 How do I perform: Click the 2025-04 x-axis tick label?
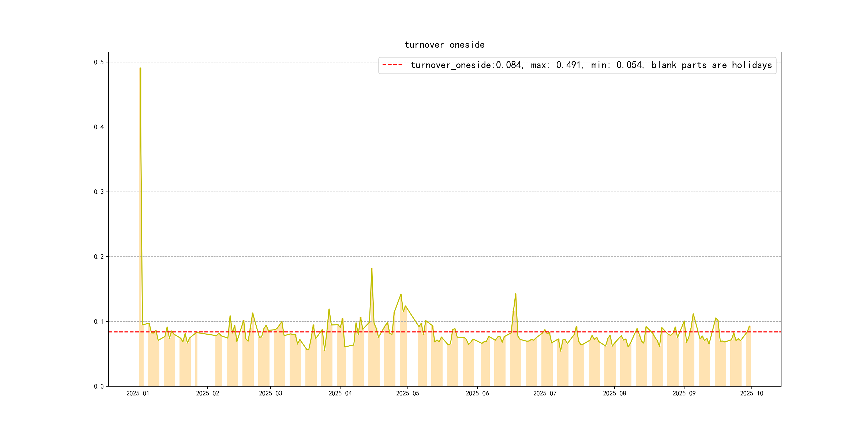(340, 393)
